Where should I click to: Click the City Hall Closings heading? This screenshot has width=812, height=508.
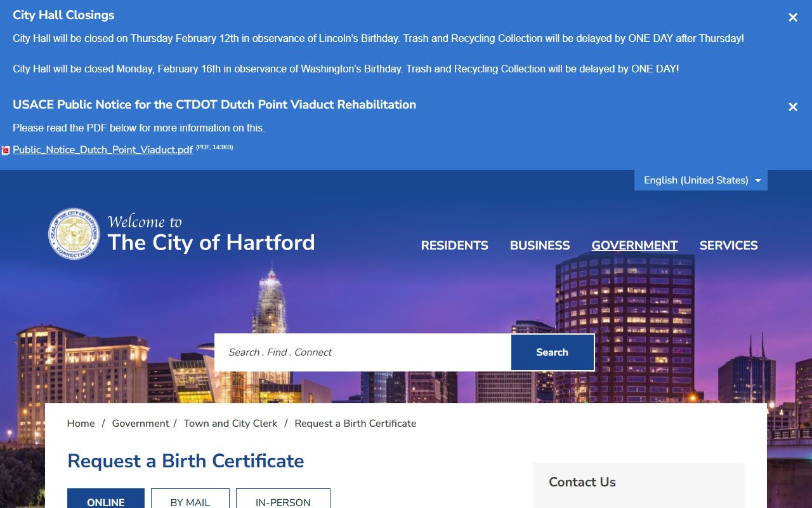[x=63, y=15]
